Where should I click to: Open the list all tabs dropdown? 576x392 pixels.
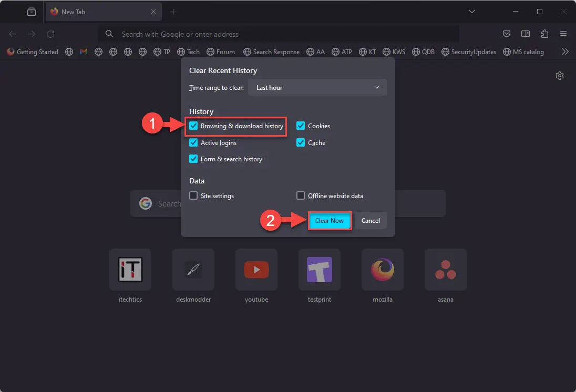point(471,11)
